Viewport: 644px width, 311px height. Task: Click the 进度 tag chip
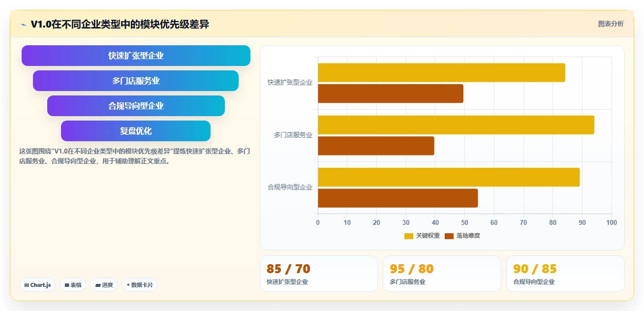(x=104, y=285)
